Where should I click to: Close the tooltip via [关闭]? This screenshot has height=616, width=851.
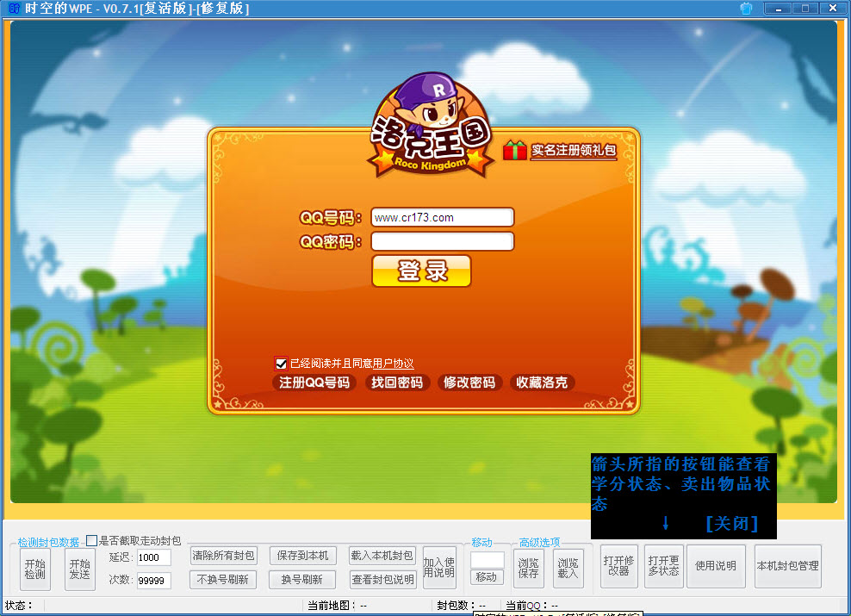tap(731, 523)
